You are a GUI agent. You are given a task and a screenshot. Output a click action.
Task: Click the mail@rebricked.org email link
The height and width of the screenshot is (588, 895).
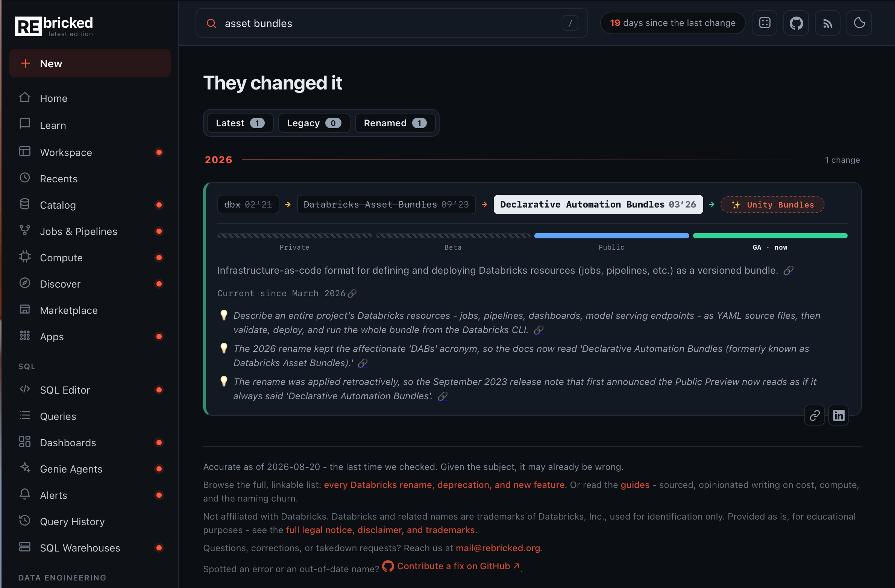498,548
